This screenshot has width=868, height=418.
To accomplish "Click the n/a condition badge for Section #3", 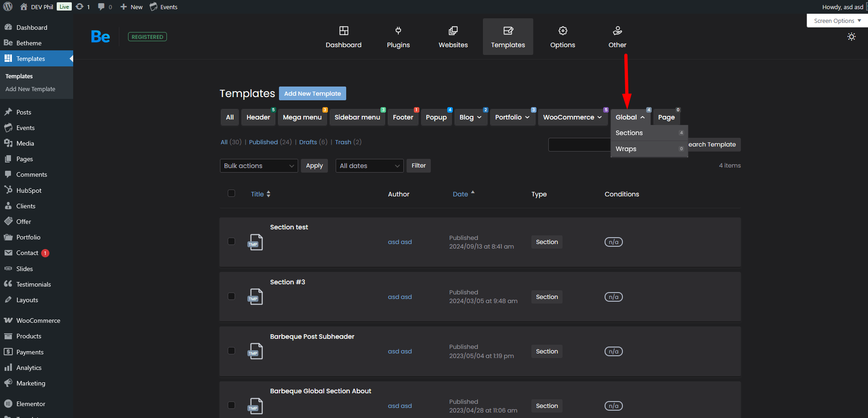I will tap(614, 297).
